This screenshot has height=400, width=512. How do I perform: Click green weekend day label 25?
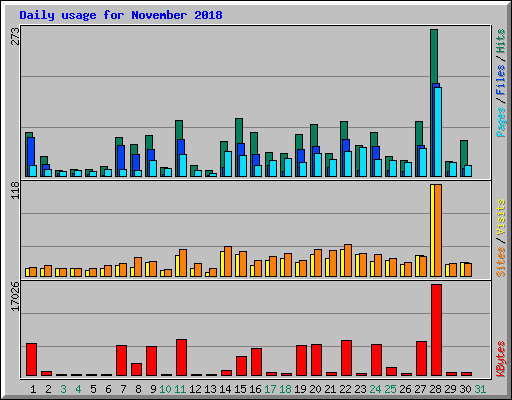[x=390, y=389]
